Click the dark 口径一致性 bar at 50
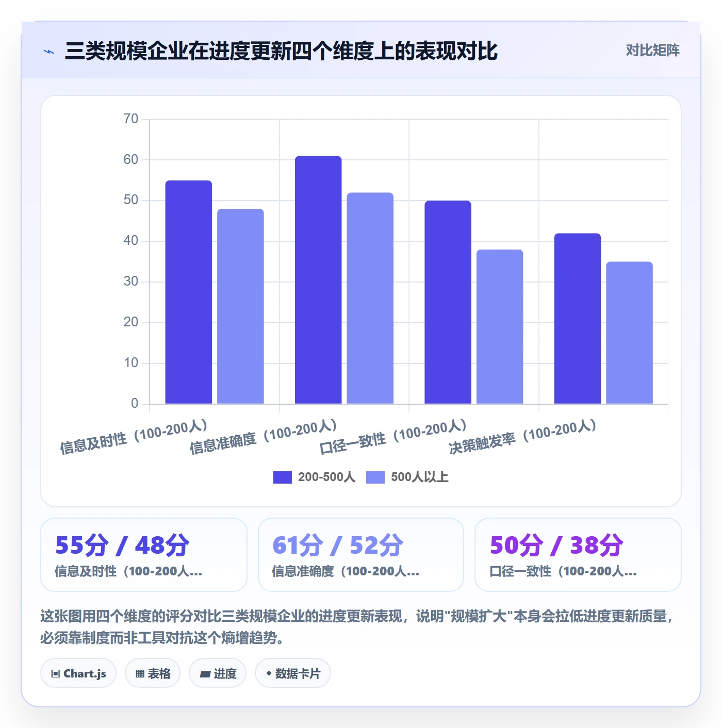 pos(448,302)
